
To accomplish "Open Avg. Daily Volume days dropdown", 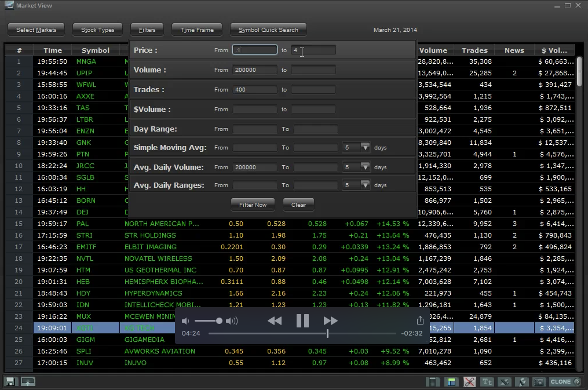I will [365, 167].
